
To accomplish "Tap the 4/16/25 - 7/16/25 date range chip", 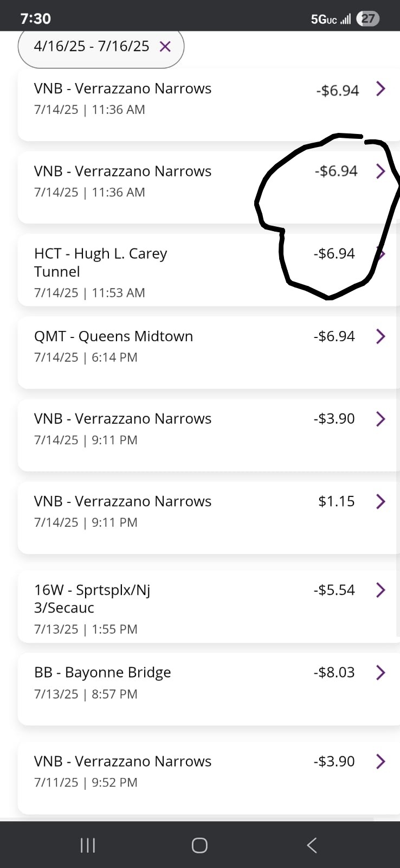I will [91, 47].
